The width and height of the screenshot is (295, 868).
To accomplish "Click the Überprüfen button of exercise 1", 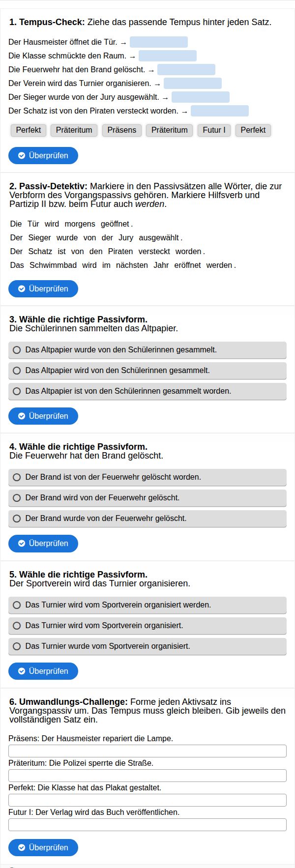I will [x=43, y=155].
